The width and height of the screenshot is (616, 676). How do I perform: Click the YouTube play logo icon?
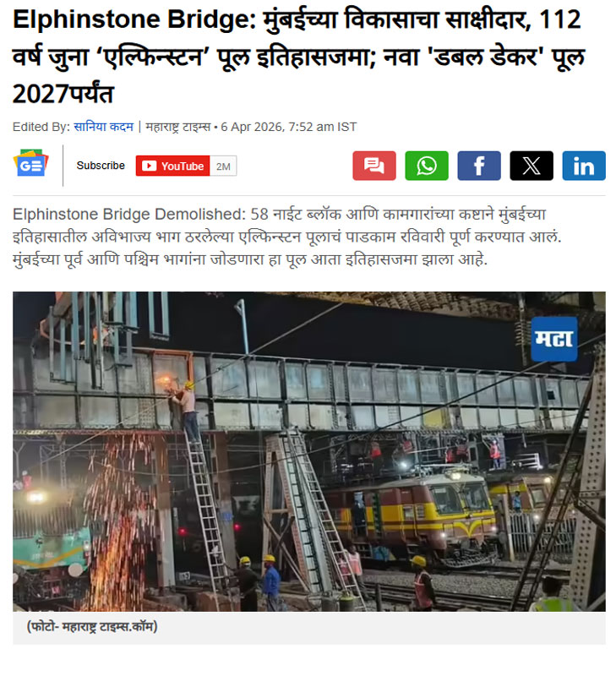click(x=150, y=166)
